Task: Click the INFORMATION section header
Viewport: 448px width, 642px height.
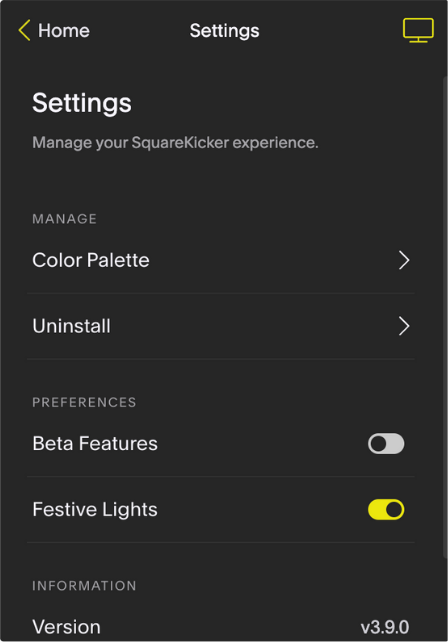Action: pos(84,586)
